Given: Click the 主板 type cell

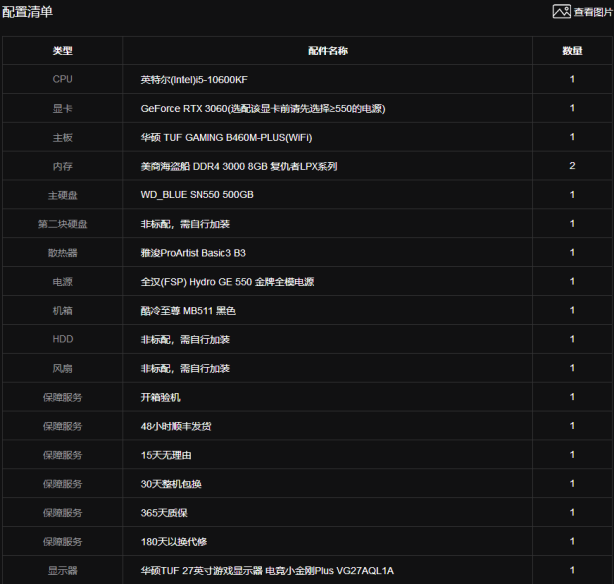Looking at the screenshot, I should pyautogui.click(x=62, y=137).
